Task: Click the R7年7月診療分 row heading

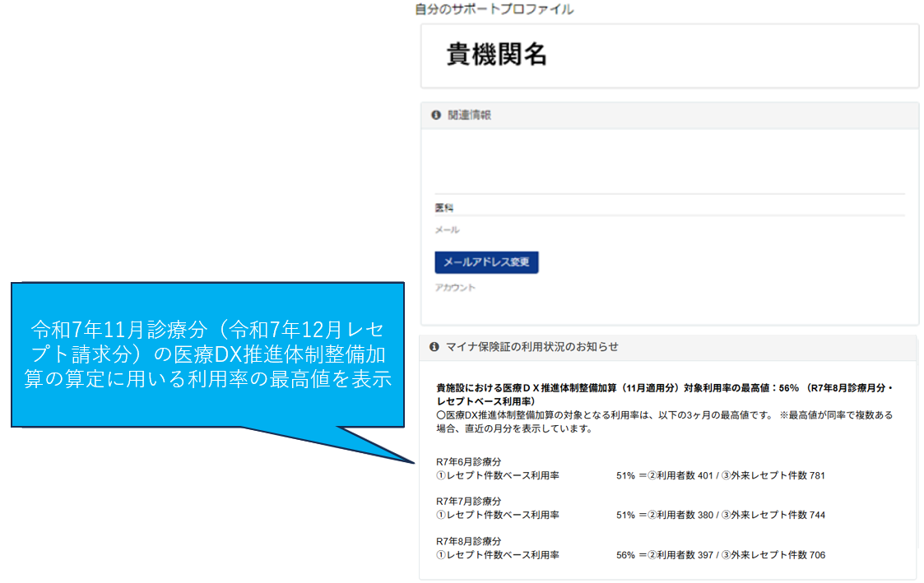Action: [468, 502]
